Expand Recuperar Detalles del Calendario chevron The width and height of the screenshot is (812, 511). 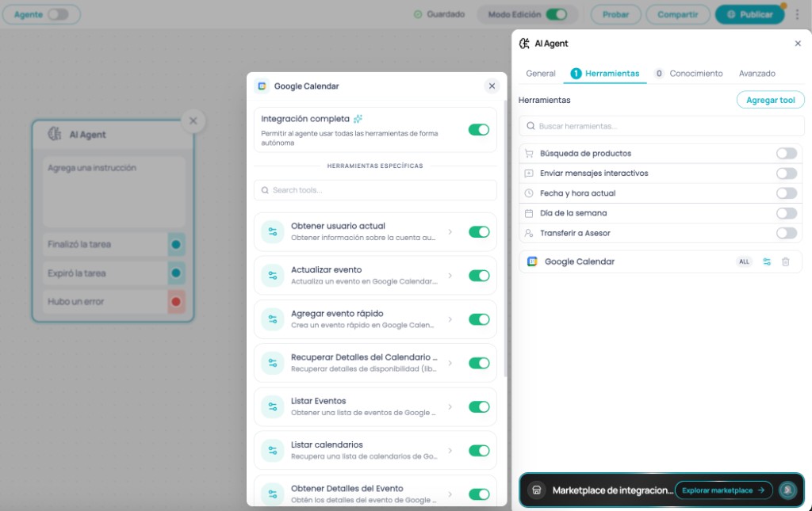pos(450,363)
